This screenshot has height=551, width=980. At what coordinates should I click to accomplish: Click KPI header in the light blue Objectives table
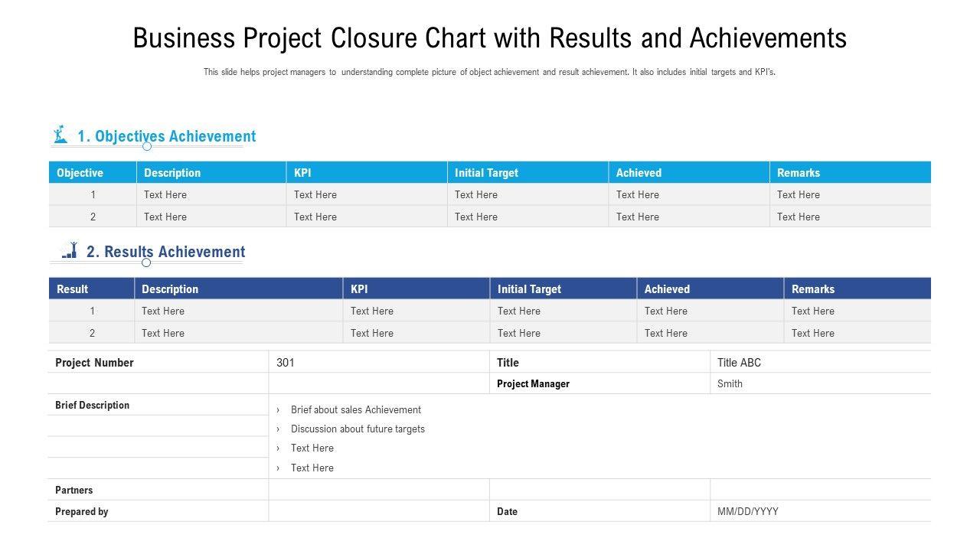[x=302, y=173]
